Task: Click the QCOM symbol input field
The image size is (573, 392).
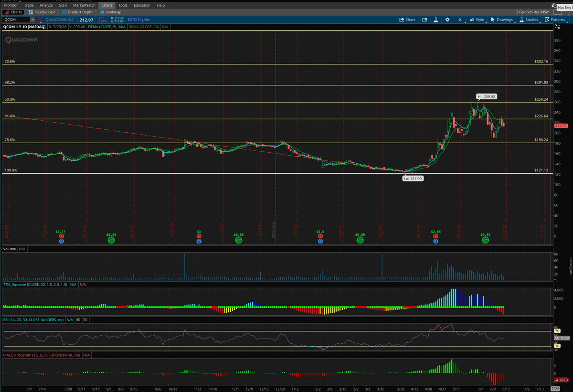Action: (x=16, y=20)
